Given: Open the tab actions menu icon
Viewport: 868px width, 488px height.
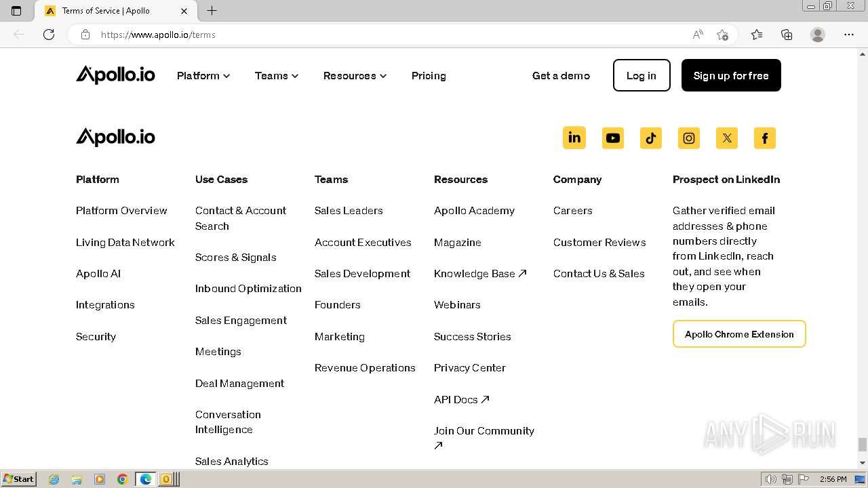Looking at the screenshot, I should [16, 11].
